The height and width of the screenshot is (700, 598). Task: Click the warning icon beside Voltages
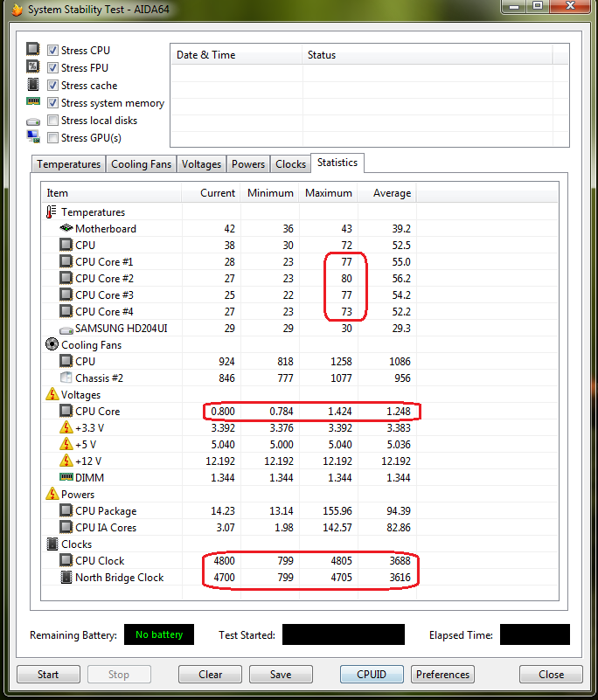tap(51, 395)
